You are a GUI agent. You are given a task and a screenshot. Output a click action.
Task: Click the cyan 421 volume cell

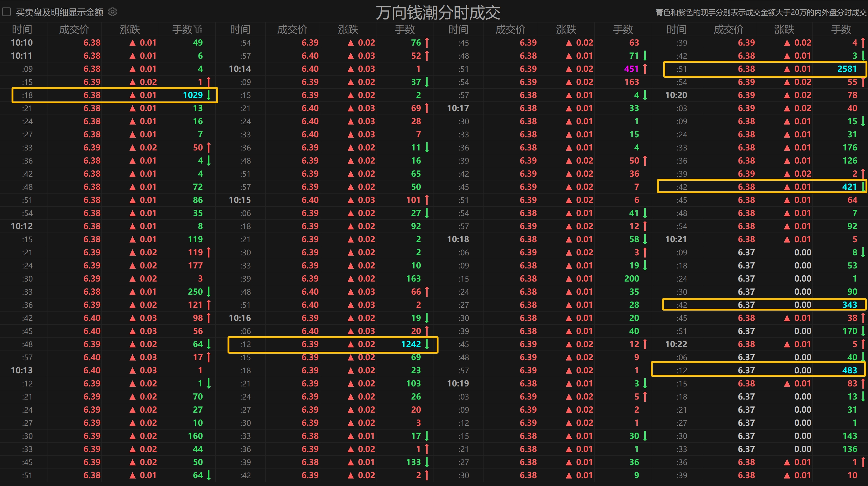point(849,187)
